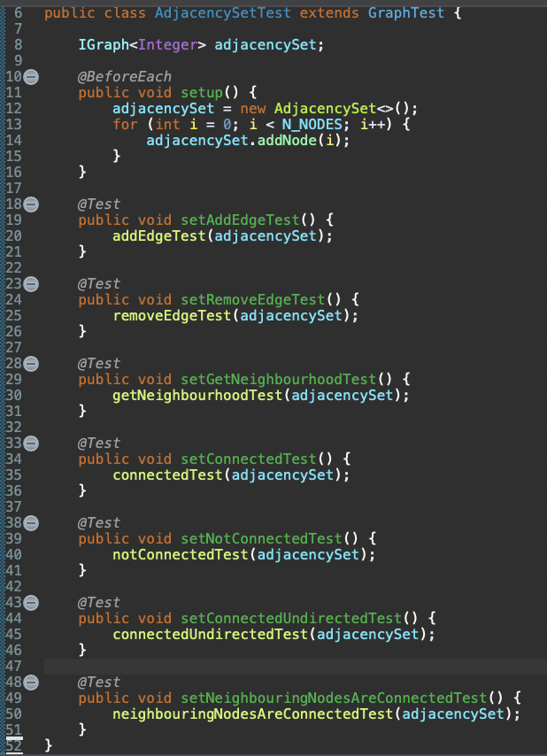Click the class name AdjacencySetTest

[x=223, y=13]
